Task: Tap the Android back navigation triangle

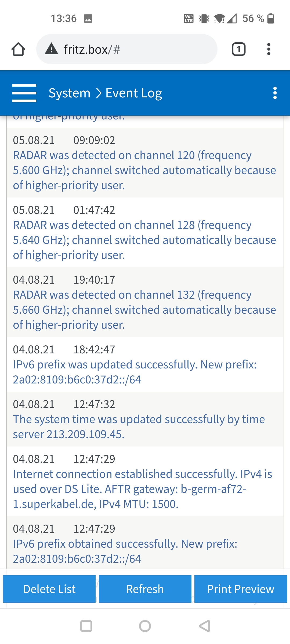Action: [204, 626]
